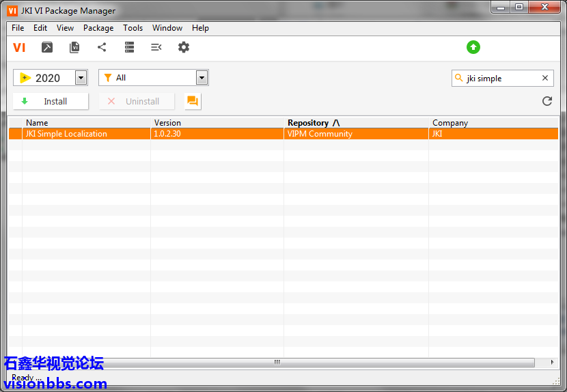Expand the LabVIEW 2020 version dropdown
The image size is (567, 392).
(x=81, y=78)
